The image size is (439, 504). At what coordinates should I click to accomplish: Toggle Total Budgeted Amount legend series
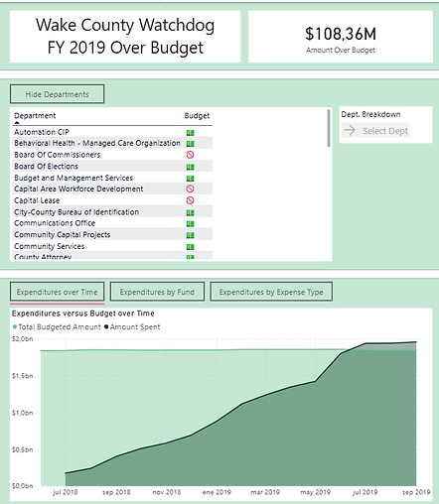(57, 327)
